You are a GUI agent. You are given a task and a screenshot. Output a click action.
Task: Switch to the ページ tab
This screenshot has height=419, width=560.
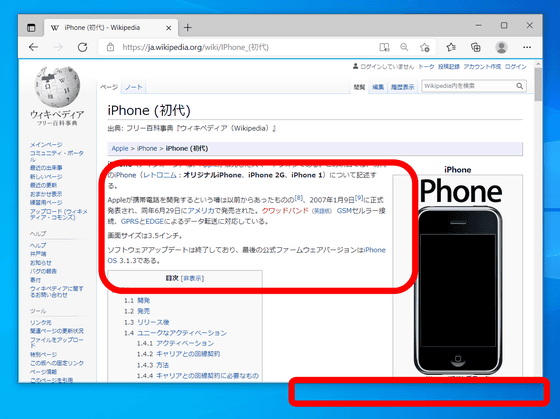tap(109, 87)
